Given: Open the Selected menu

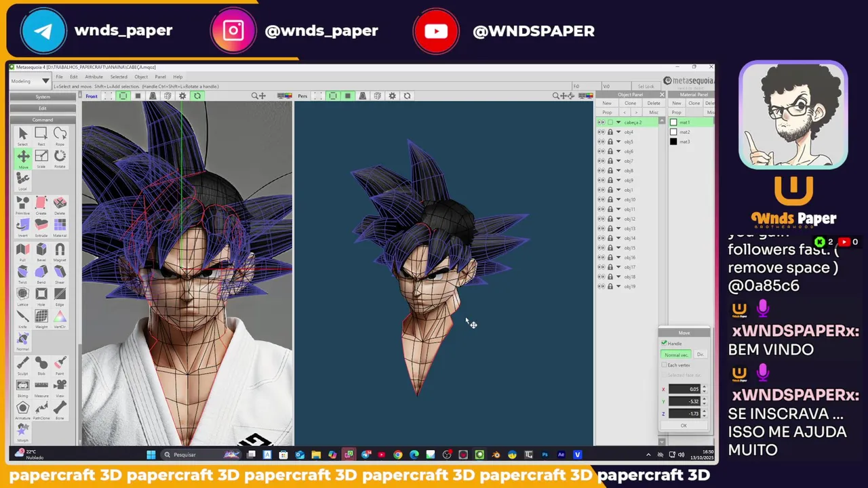Looking at the screenshot, I should coord(119,77).
